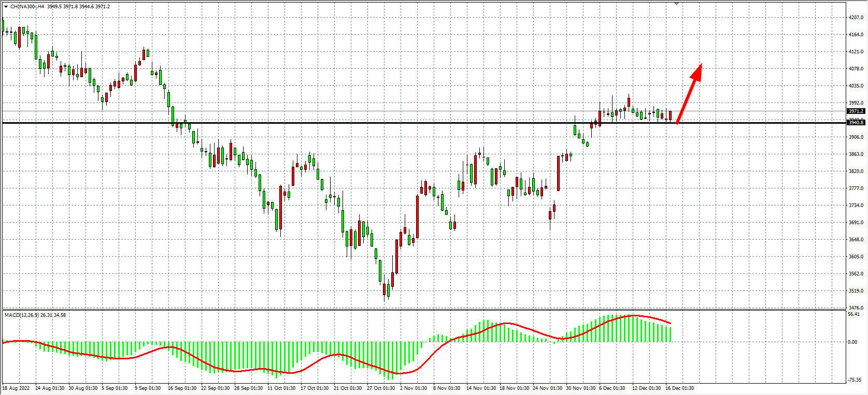The width and height of the screenshot is (868, 395).
Task: Click the 3605.0 price axis label
Action: pyautogui.click(x=856, y=257)
